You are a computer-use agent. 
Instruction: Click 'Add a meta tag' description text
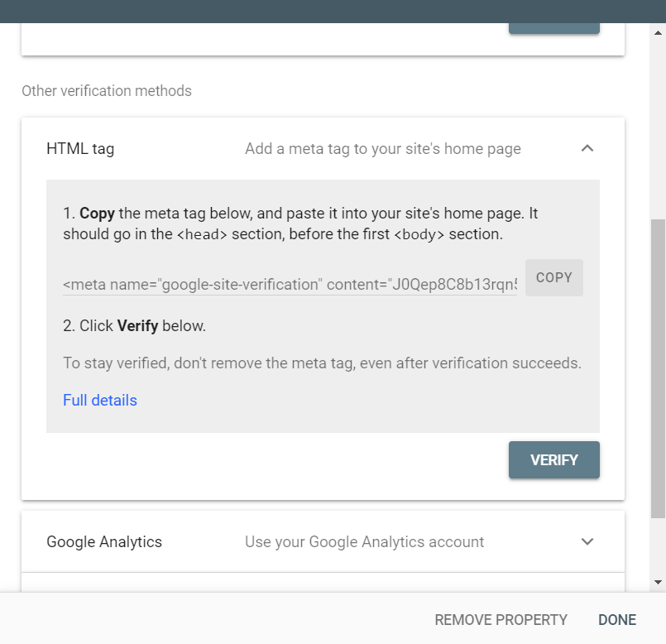[x=383, y=149]
